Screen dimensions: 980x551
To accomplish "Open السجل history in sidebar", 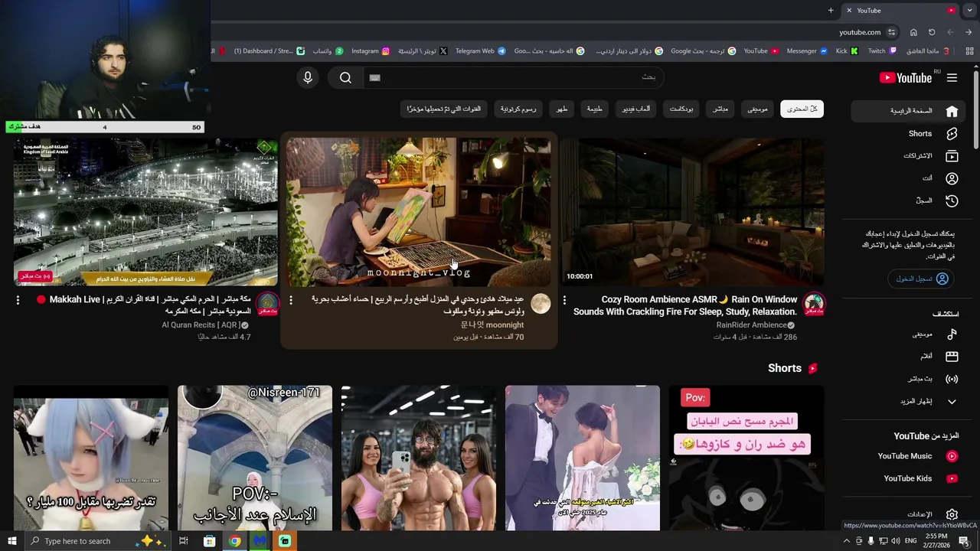I will click(x=906, y=201).
